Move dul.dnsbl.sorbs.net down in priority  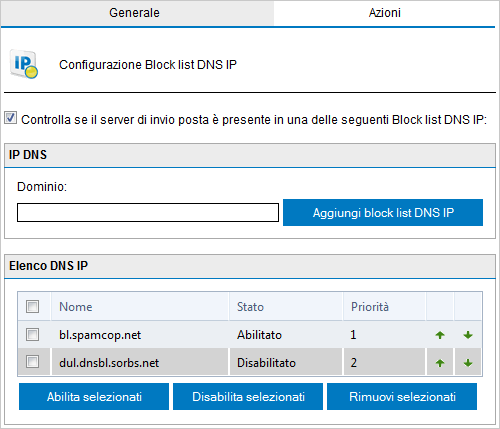coord(468,363)
